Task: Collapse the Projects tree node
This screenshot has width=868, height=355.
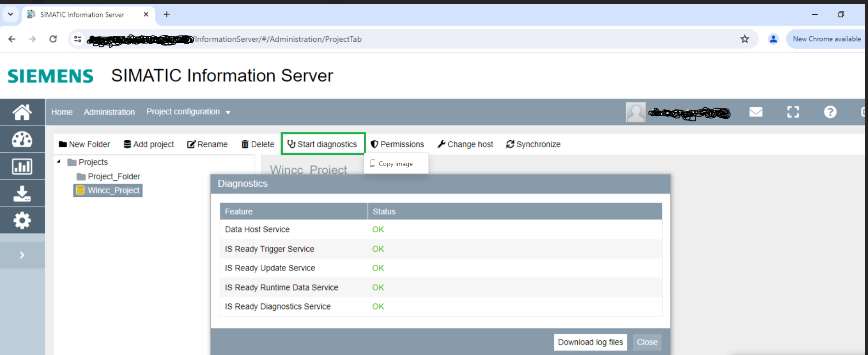Action: pos(59,162)
